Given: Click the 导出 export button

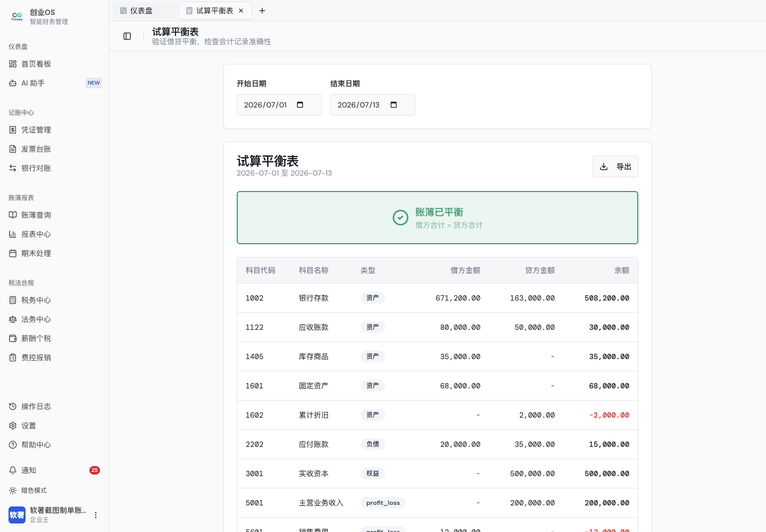Looking at the screenshot, I should tap(615, 167).
